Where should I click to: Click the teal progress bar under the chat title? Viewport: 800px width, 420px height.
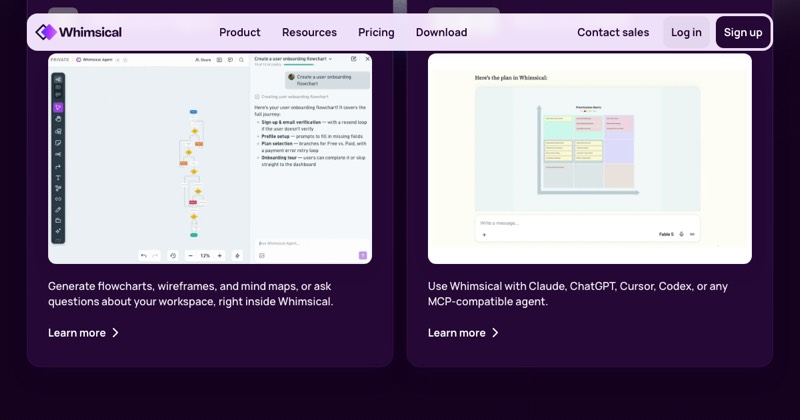coord(298,65)
